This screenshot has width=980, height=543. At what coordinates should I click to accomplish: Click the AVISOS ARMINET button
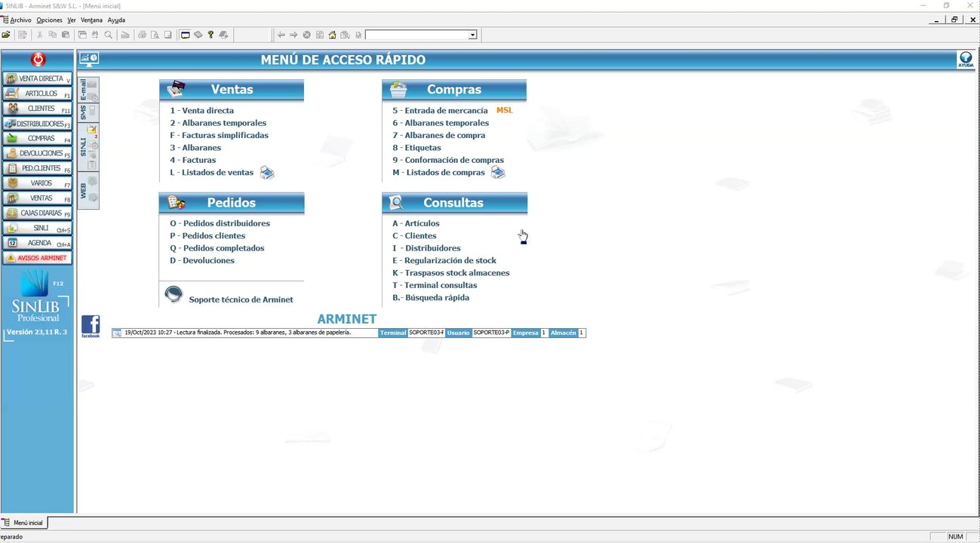coord(38,258)
